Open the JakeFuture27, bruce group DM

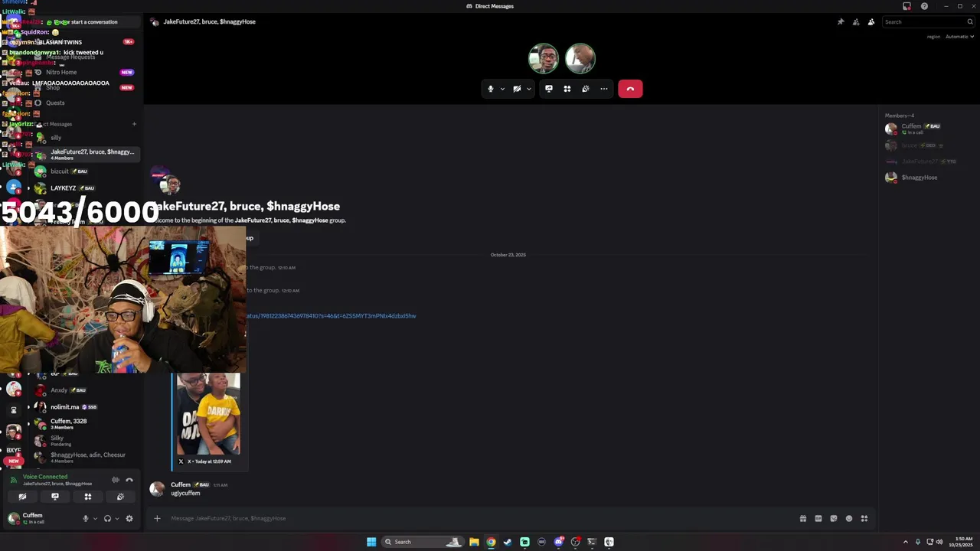pyautogui.click(x=86, y=154)
